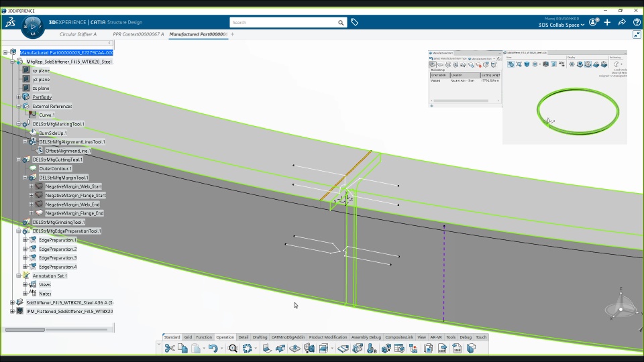
Task: Expand IPM_Flattened_SddStiffener node
Action: point(12,312)
